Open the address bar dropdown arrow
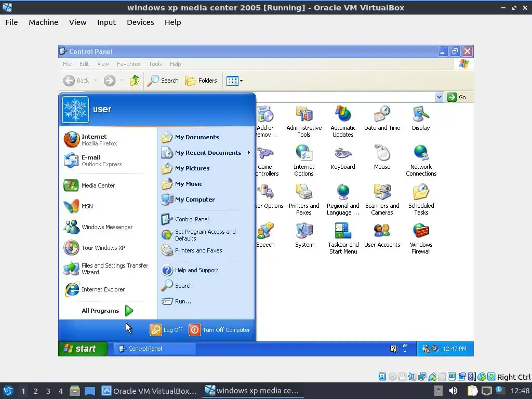532x399 pixels. coord(439,97)
